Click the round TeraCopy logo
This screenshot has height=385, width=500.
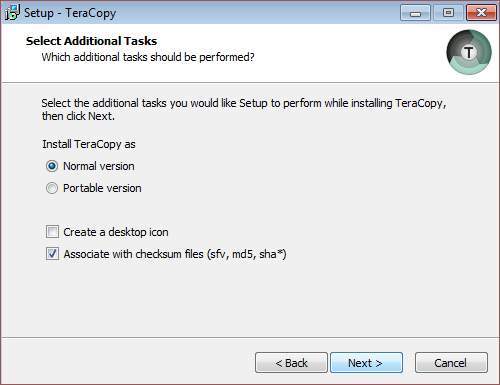pyautogui.click(x=469, y=52)
